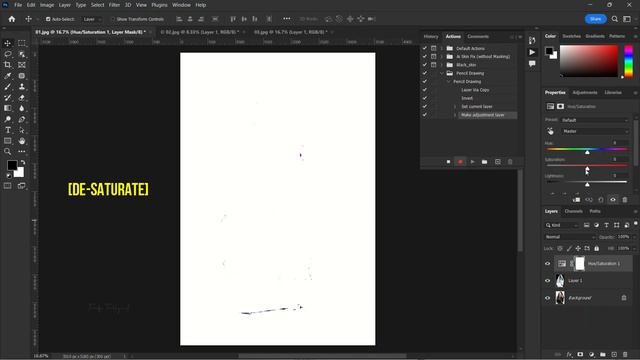Open the Master channel dropdown

pyautogui.click(x=595, y=131)
